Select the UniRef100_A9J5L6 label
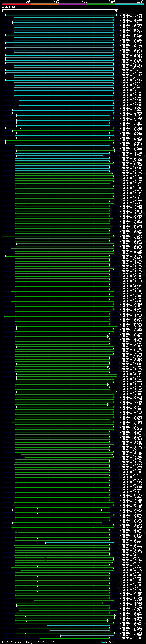 [131, 602]
